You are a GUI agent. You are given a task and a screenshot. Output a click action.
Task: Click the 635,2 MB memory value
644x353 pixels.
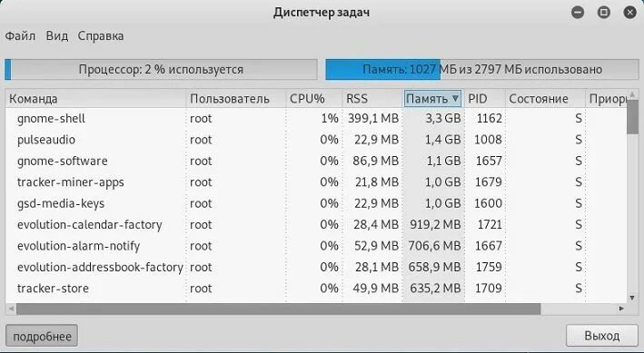(x=435, y=289)
